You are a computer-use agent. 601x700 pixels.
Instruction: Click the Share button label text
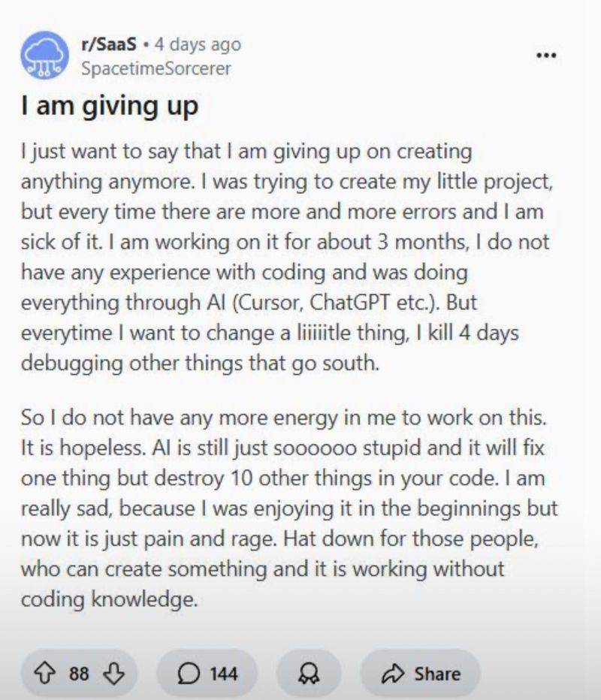click(x=437, y=674)
